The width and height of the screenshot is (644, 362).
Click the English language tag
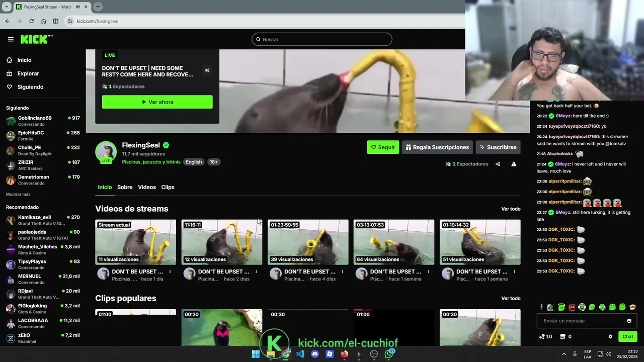[x=194, y=162]
